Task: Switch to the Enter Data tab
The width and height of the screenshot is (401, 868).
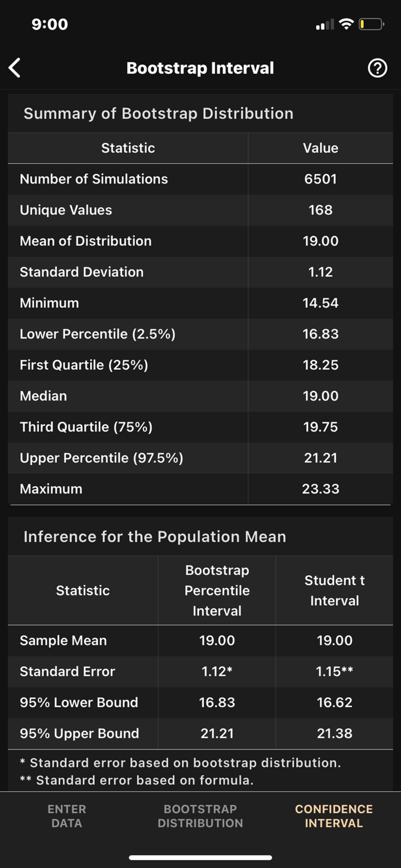Action: click(67, 816)
